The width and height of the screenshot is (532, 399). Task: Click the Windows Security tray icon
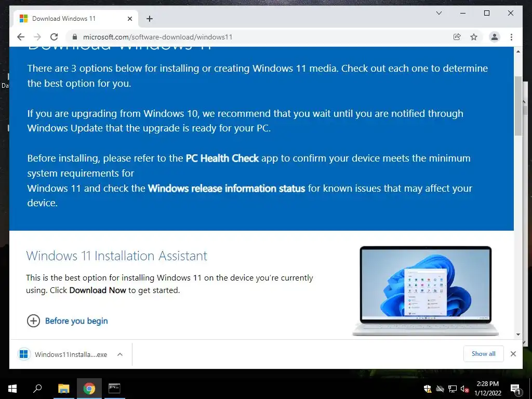tap(428, 389)
